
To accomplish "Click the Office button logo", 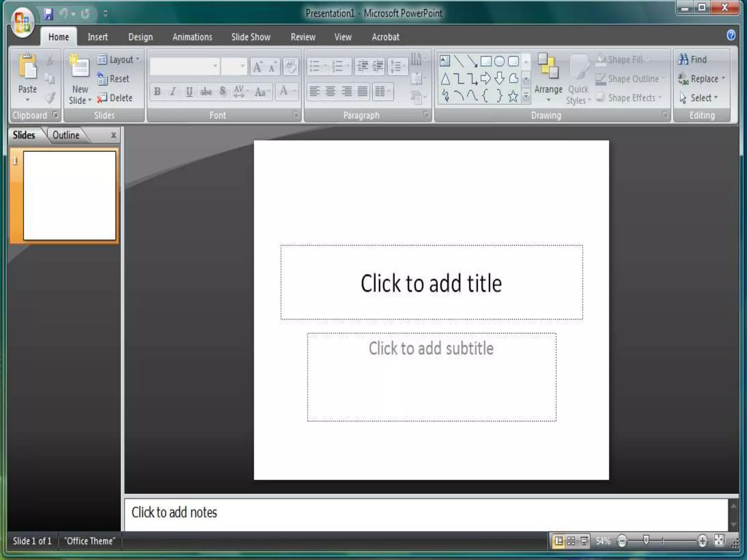I will 22,23.
